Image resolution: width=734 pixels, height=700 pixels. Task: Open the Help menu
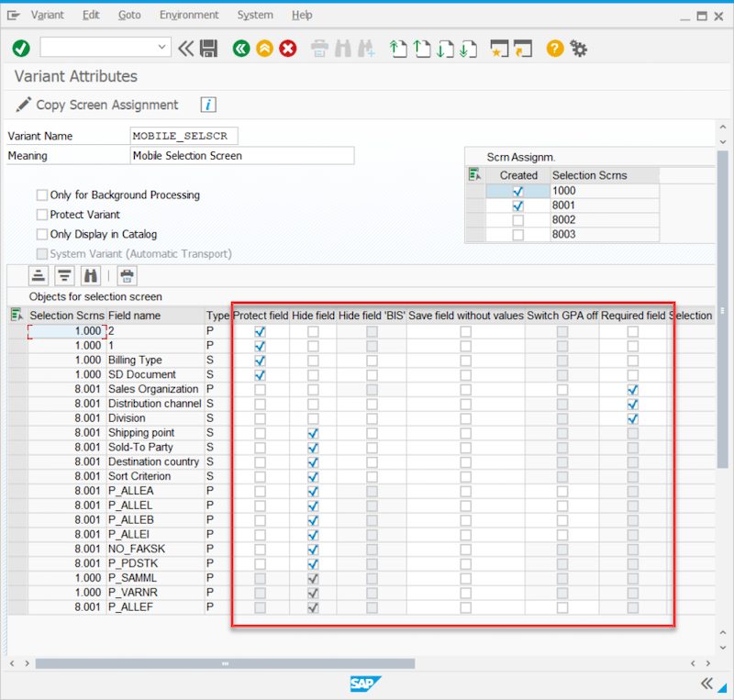point(302,15)
